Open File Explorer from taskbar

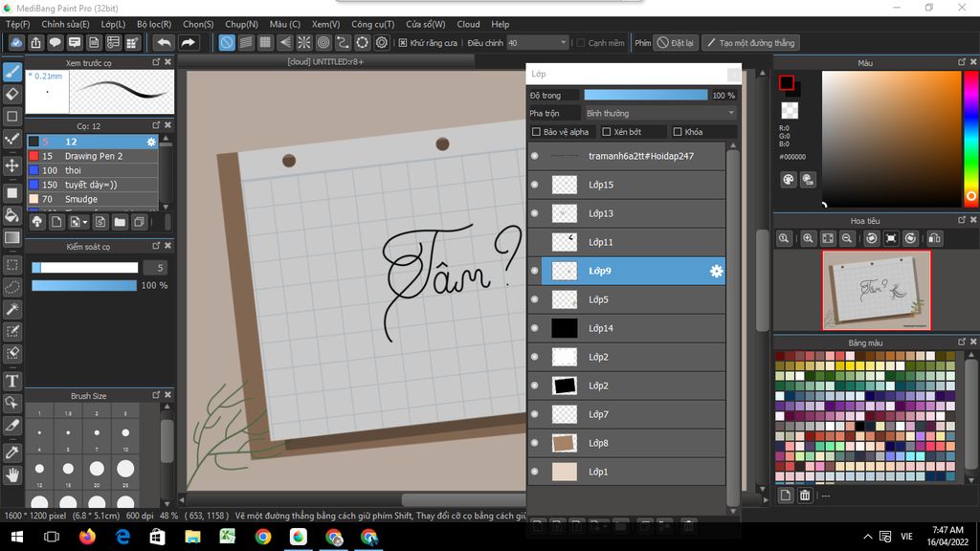[x=192, y=537]
